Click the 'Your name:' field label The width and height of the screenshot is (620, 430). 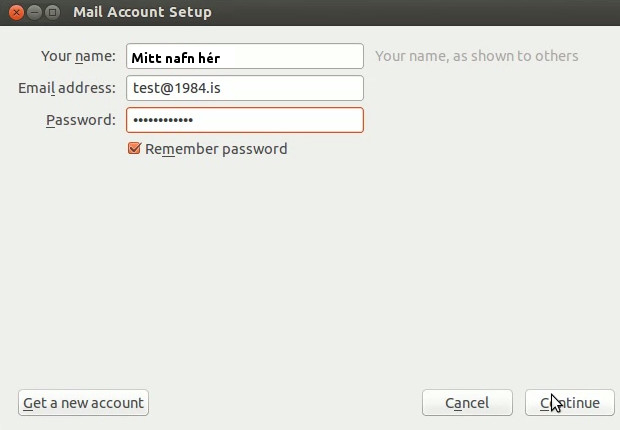click(x=78, y=56)
